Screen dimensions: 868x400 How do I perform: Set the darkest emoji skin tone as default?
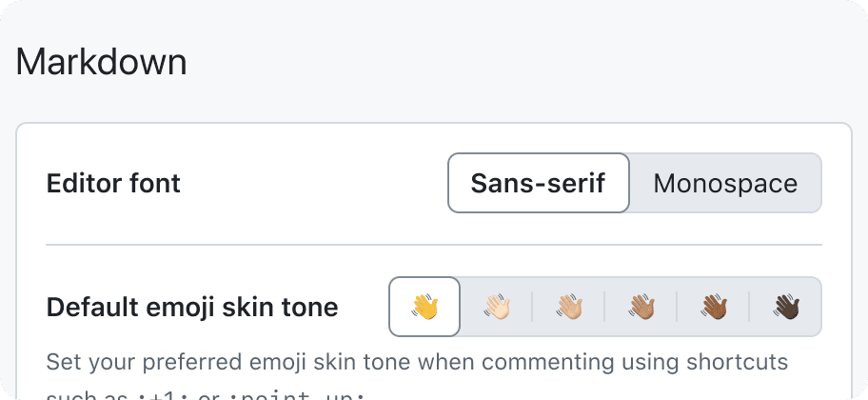click(785, 307)
